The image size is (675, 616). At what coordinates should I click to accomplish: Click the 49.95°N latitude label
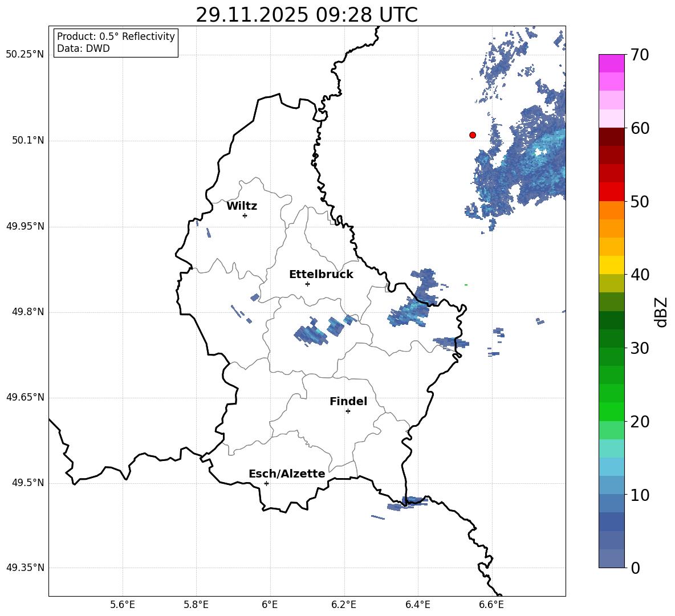pos(25,226)
